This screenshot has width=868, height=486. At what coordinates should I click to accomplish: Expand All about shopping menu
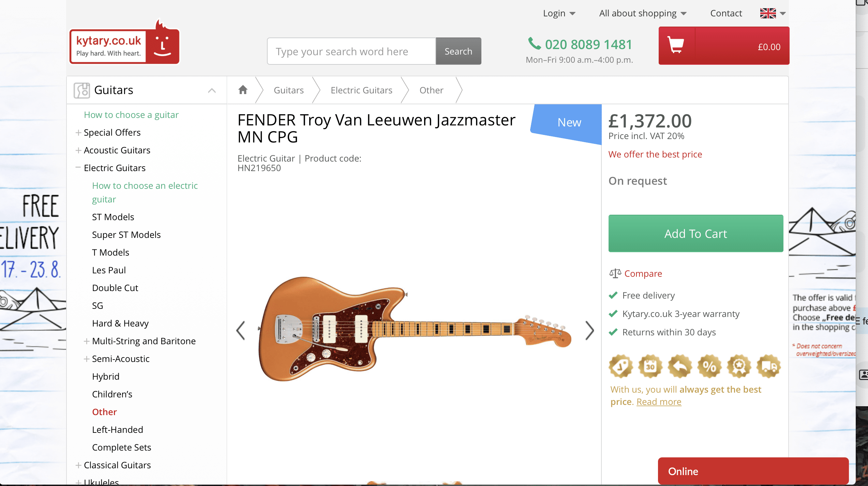[642, 13]
